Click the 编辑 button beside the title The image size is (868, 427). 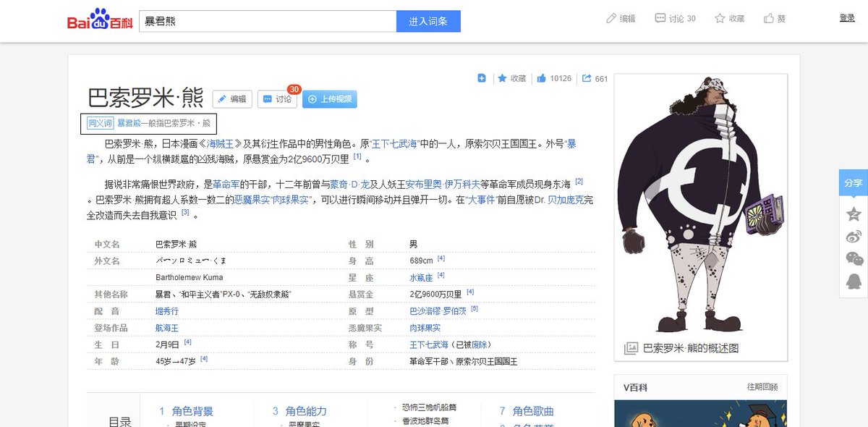pyautogui.click(x=232, y=99)
